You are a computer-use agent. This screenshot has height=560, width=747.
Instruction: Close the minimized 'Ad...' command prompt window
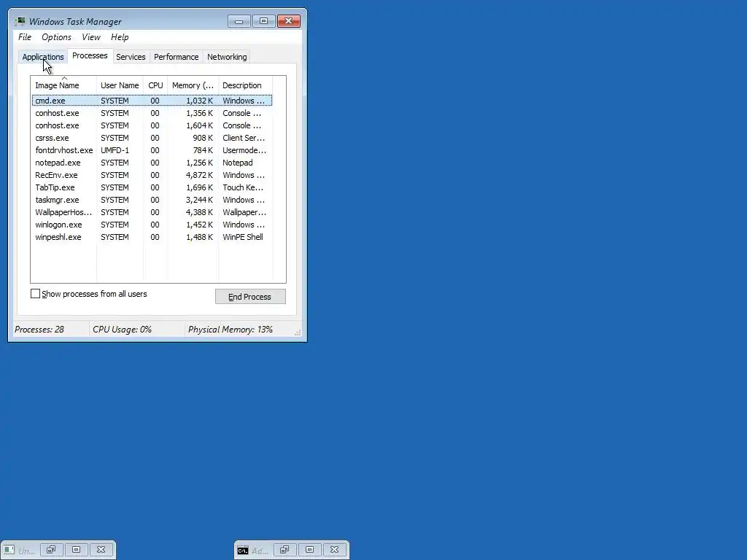[x=334, y=550]
